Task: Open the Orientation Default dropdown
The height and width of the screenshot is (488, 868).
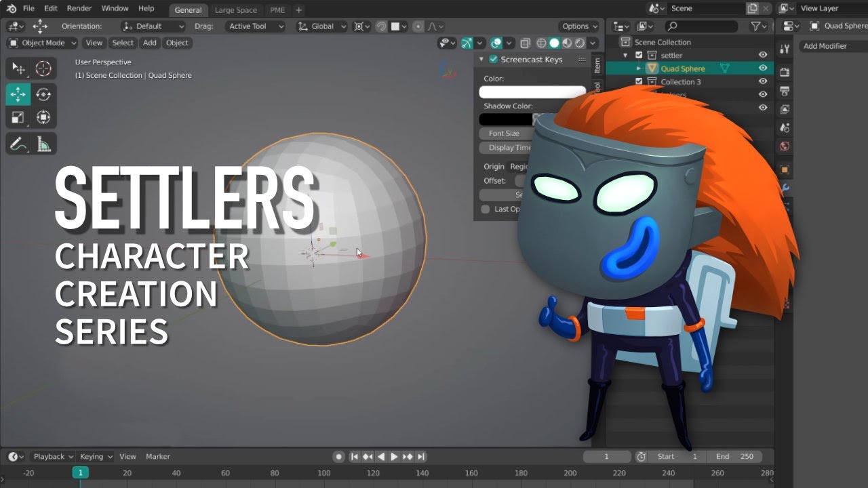Action: 153,26
